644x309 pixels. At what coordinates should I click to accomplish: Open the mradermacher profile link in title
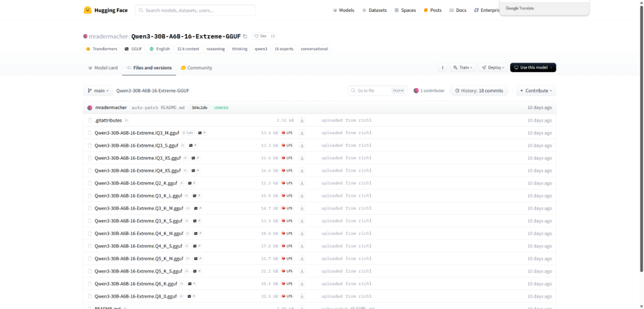109,36
